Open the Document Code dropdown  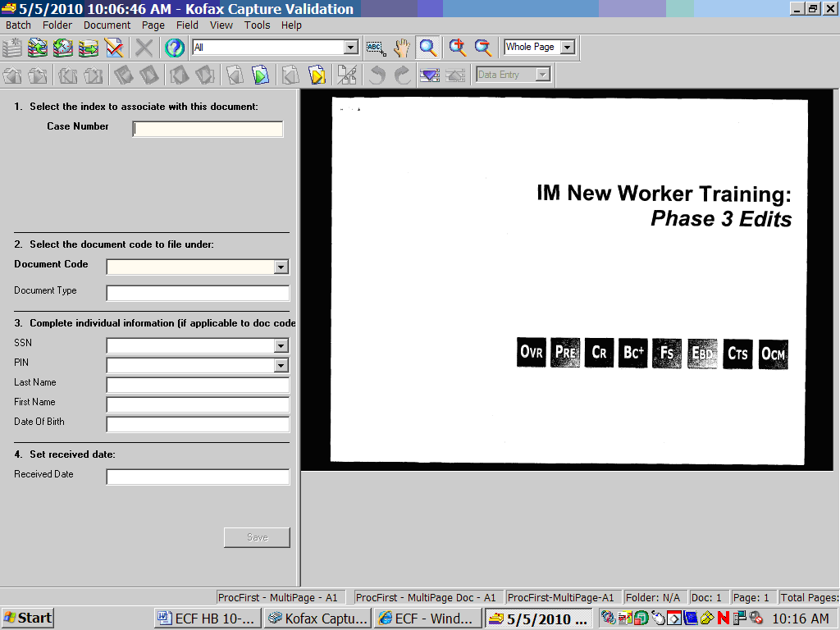[x=281, y=267]
